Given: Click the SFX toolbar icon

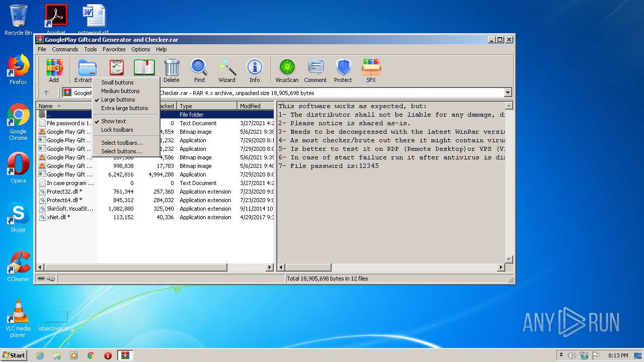Looking at the screenshot, I should (371, 70).
